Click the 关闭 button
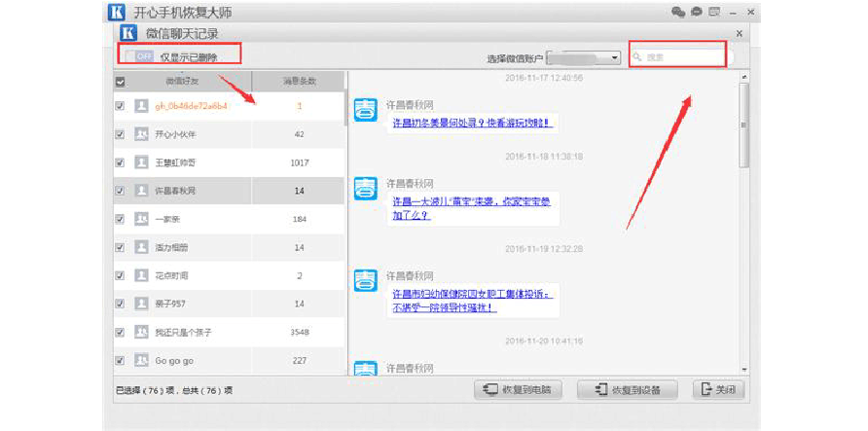The image size is (868, 431). pos(718,389)
